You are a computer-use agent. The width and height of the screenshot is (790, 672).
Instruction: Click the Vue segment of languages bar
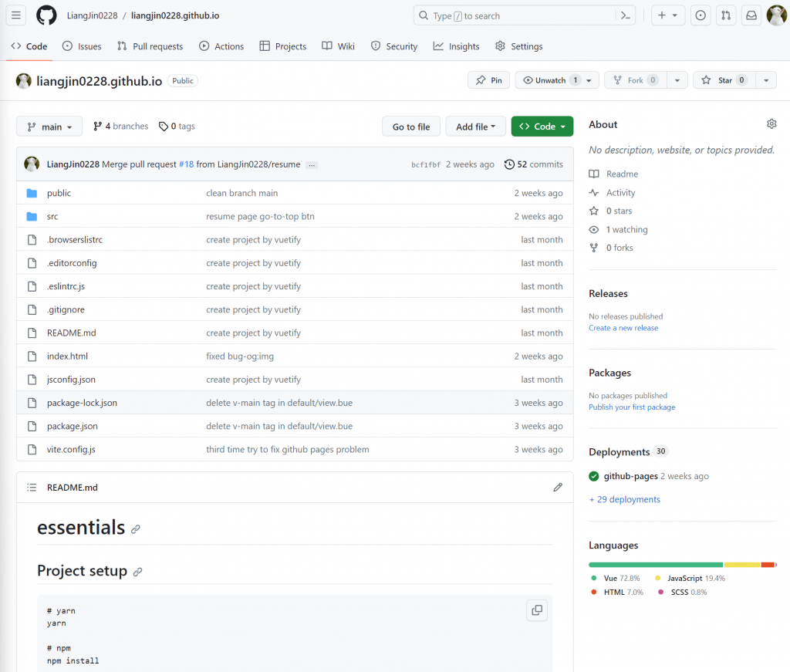click(656, 565)
